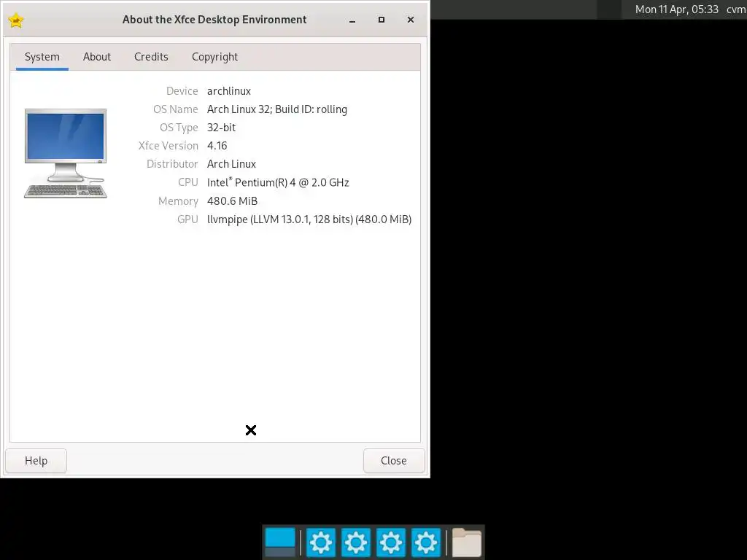The image size is (747, 560).
Task: Click the 'Device' field label
Action: click(x=182, y=91)
